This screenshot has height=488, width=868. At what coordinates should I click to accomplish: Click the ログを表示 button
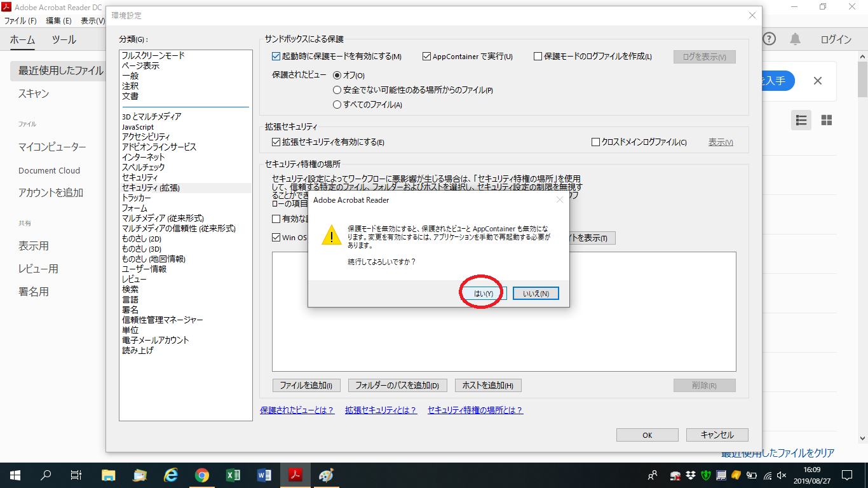pos(705,57)
